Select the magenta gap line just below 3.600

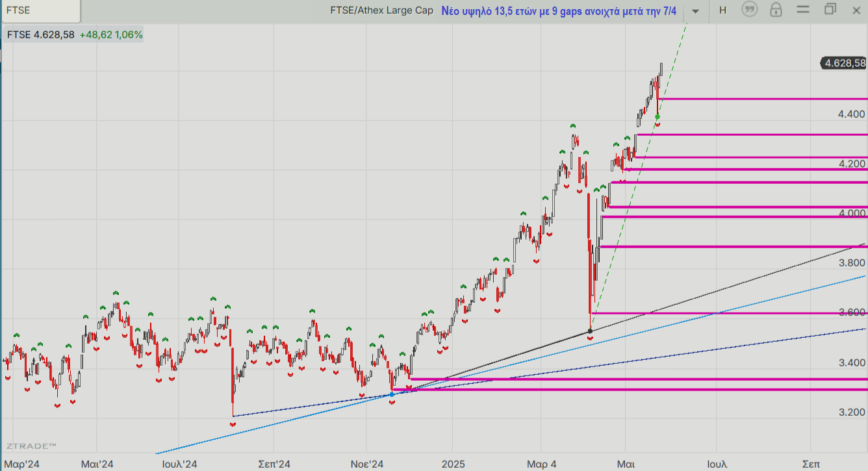pyautogui.click(x=729, y=313)
